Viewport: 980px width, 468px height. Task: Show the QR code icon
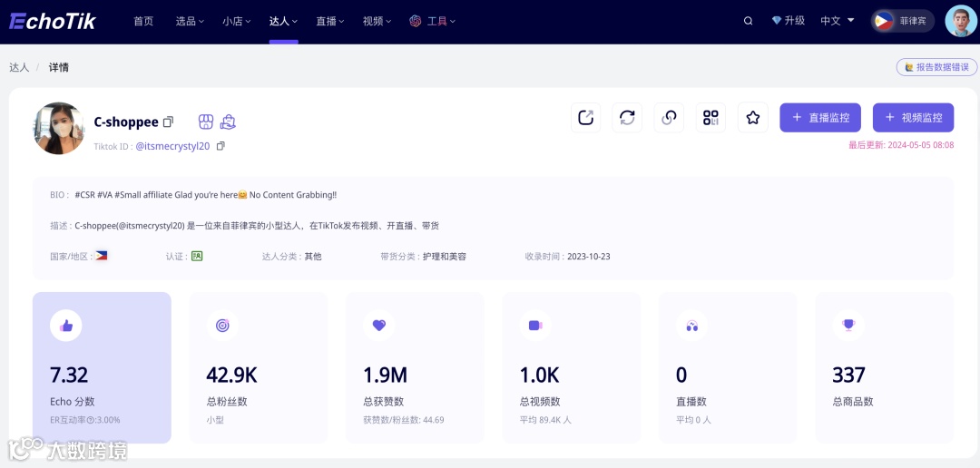[x=710, y=118]
